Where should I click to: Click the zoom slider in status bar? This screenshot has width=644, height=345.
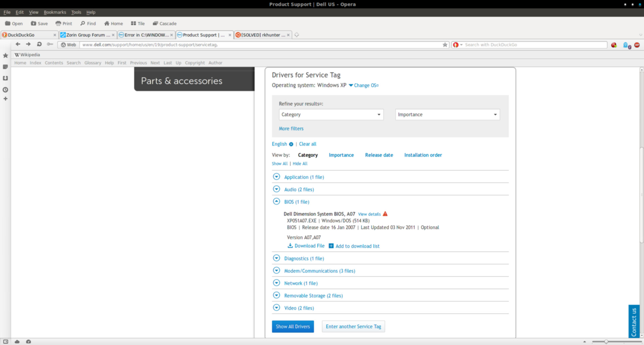point(606,342)
